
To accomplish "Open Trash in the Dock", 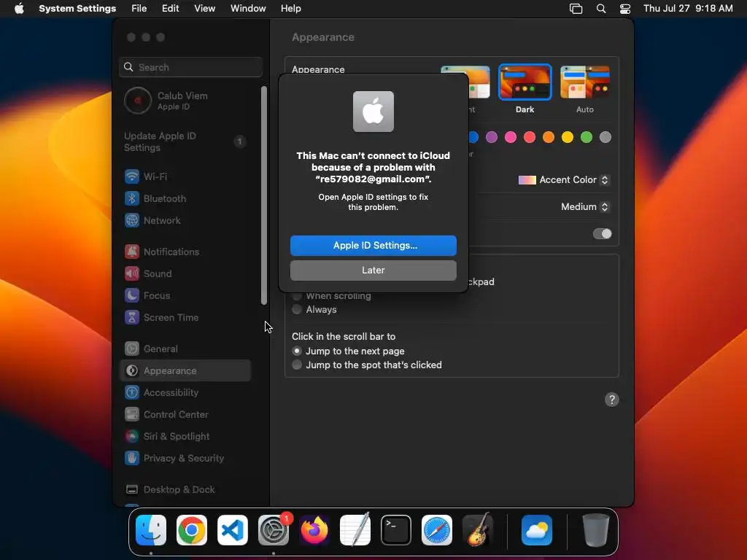I will pos(595,530).
